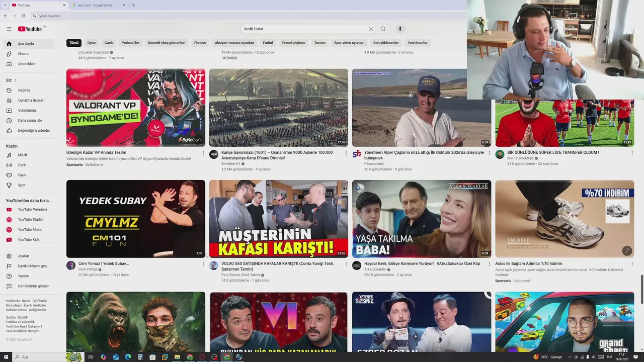Open the Valorant VP ByNoGame thumbnail
The image size is (644, 362).
(x=136, y=108)
